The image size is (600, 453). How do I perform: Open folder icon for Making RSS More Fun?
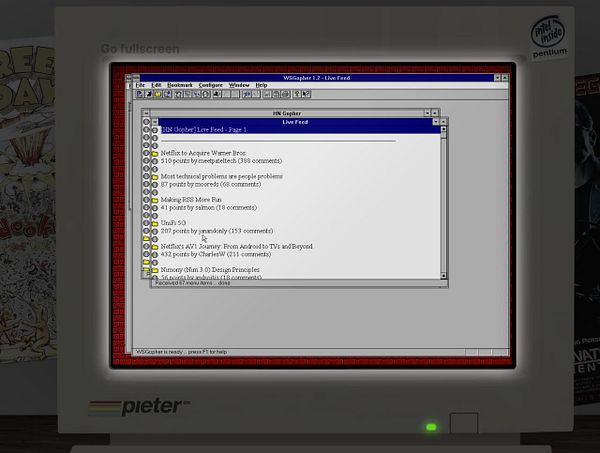(155, 200)
